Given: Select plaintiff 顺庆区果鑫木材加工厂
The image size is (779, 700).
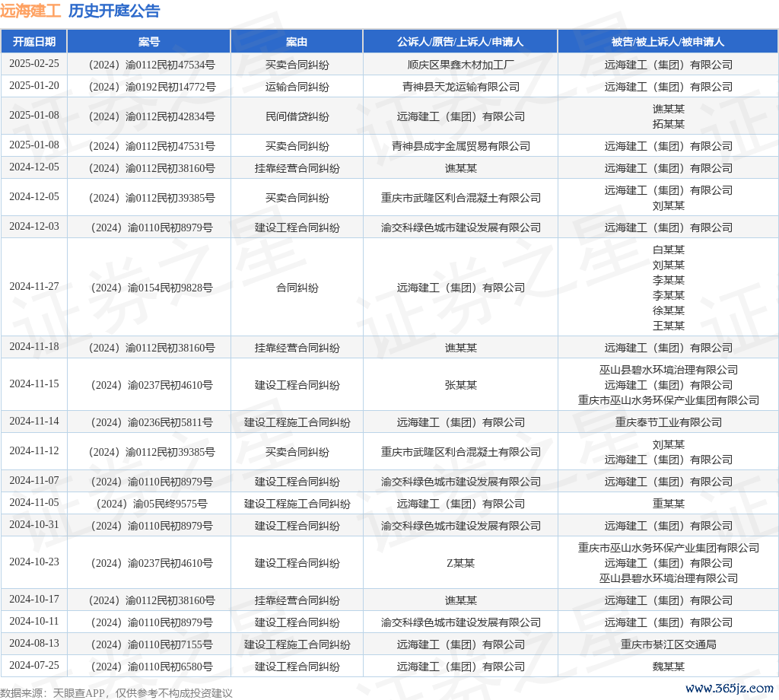Looking at the screenshot, I should (x=460, y=65).
